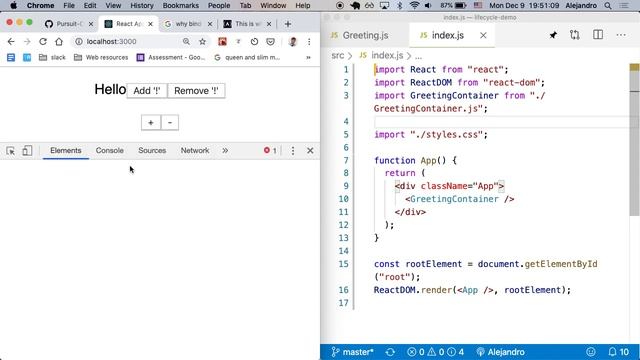The height and width of the screenshot is (360, 640).
Task: Open Spotlight search in menu bar
Action: (x=608, y=6)
